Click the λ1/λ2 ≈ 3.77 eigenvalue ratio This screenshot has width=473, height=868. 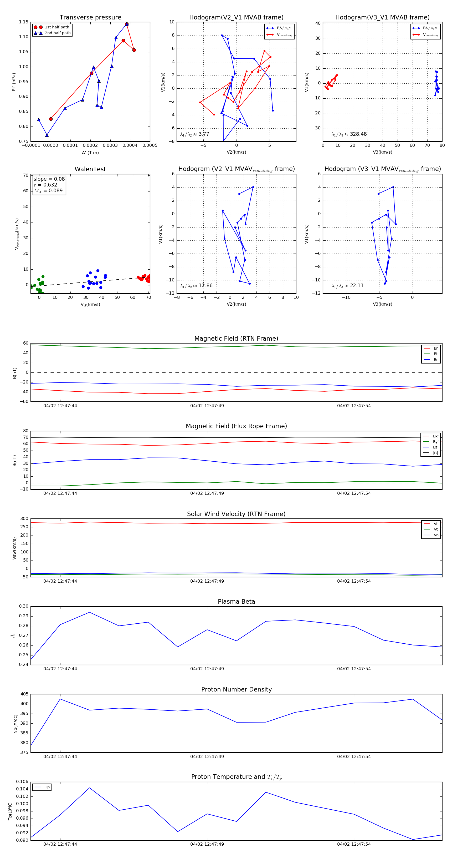194,134
